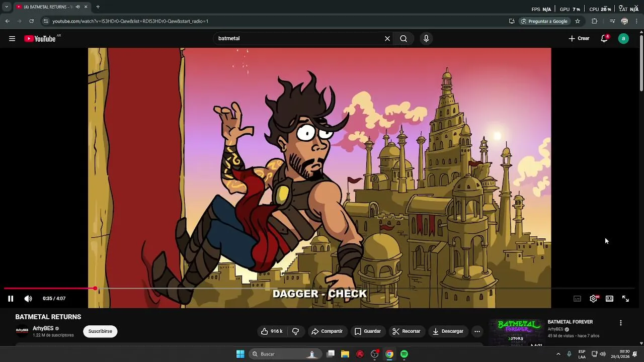Open the ArhyBES channel name link
The image size is (644, 362).
coord(43,328)
